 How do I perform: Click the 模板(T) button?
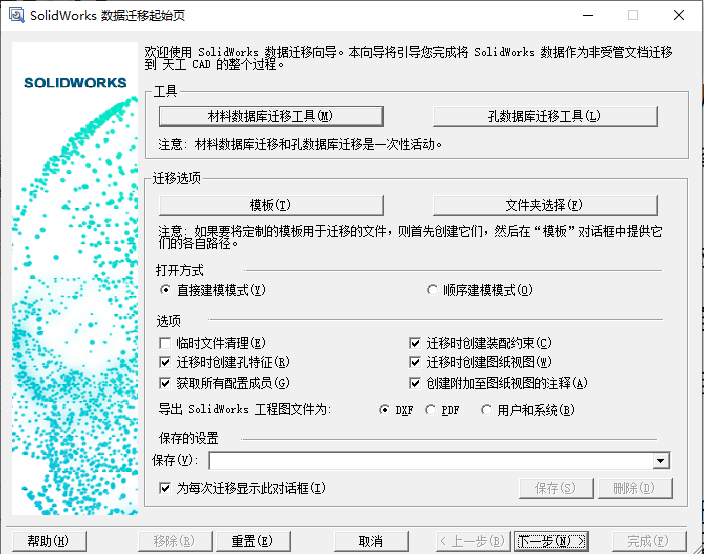pos(271,205)
